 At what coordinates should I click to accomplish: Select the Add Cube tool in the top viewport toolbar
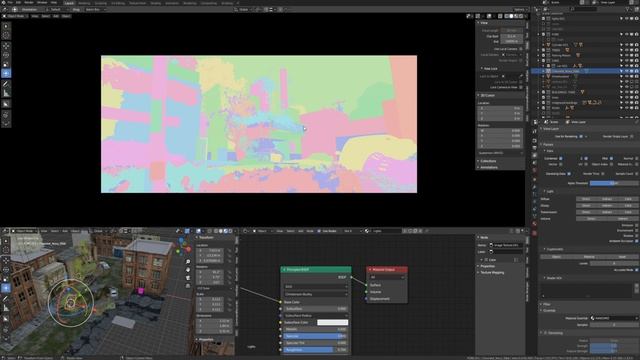tap(6, 104)
